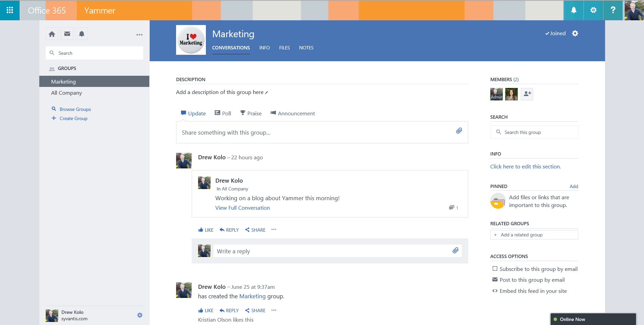Open group settings gear next to Joined

click(x=575, y=33)
